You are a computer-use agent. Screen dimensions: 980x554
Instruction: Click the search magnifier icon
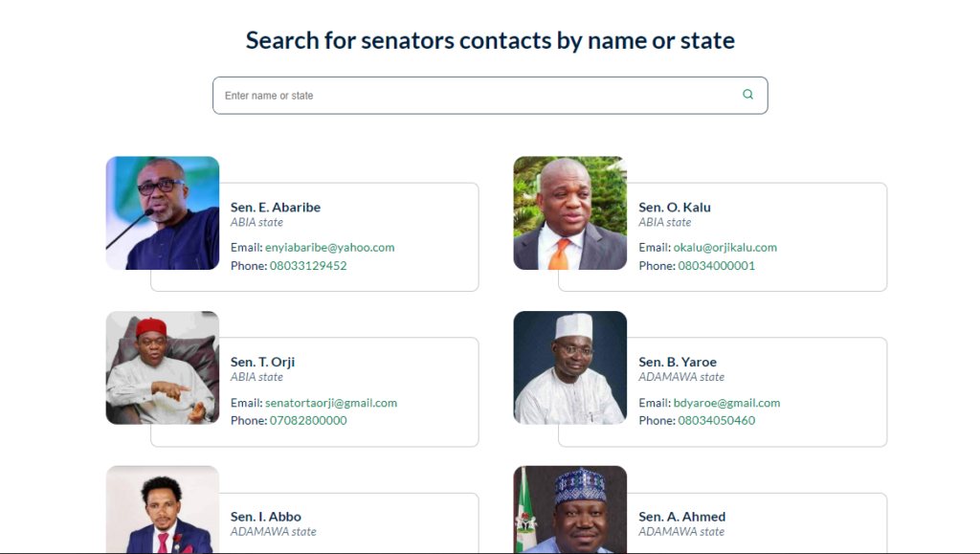747,95
